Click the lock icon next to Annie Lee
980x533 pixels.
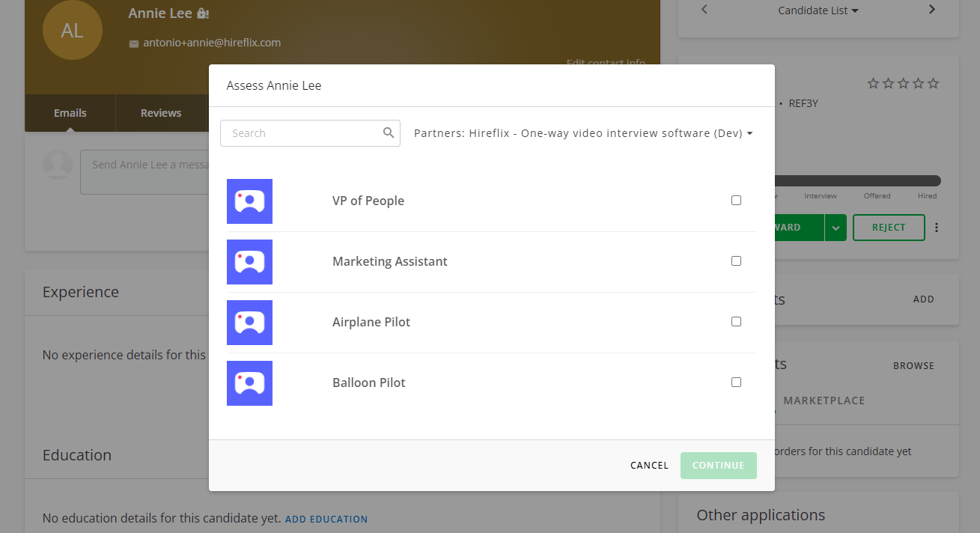point(203,13)
